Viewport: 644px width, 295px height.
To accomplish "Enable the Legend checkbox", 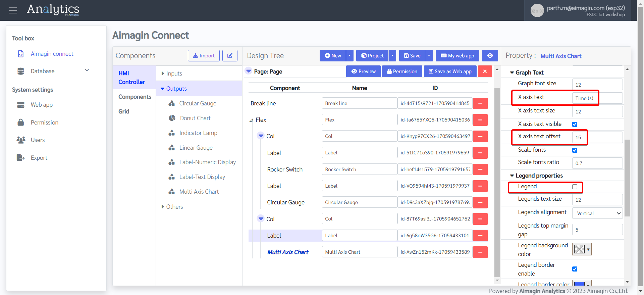I will point(575,187).
